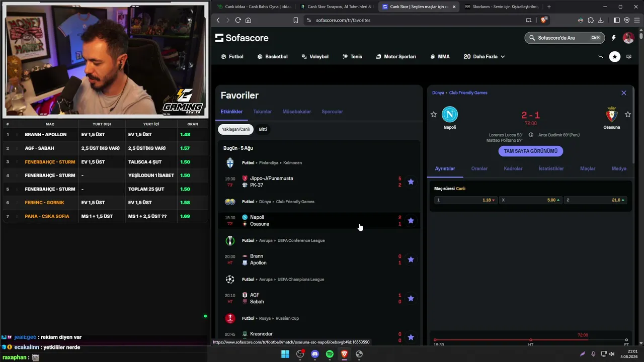The width and height of the screenshot is (644, 362).
Task: Unfavorite the Napoli vs Osasuna row star
Action: [411, 220]
